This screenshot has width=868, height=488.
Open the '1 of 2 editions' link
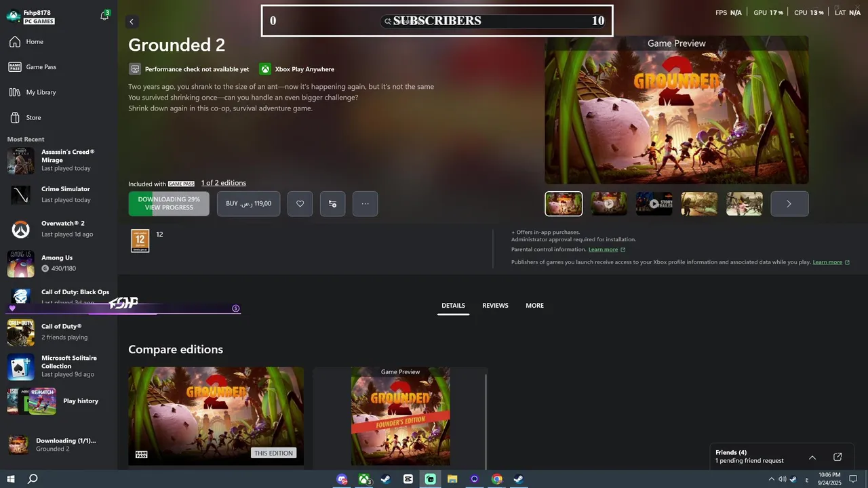point(224,183)
